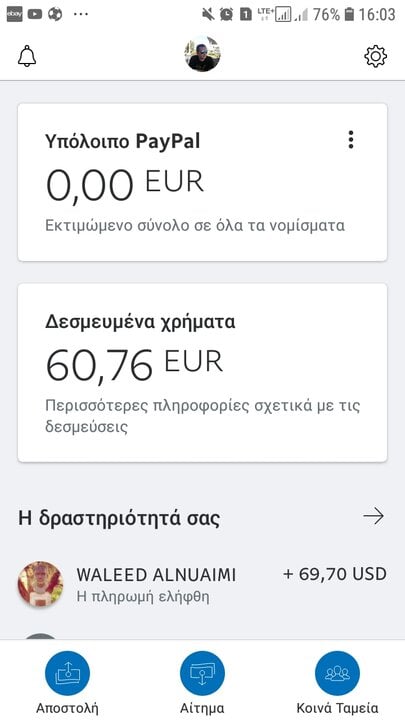Open the Υπόλοιπο PayPal balance card
The image size is (405, 720).
click(202, 182)
